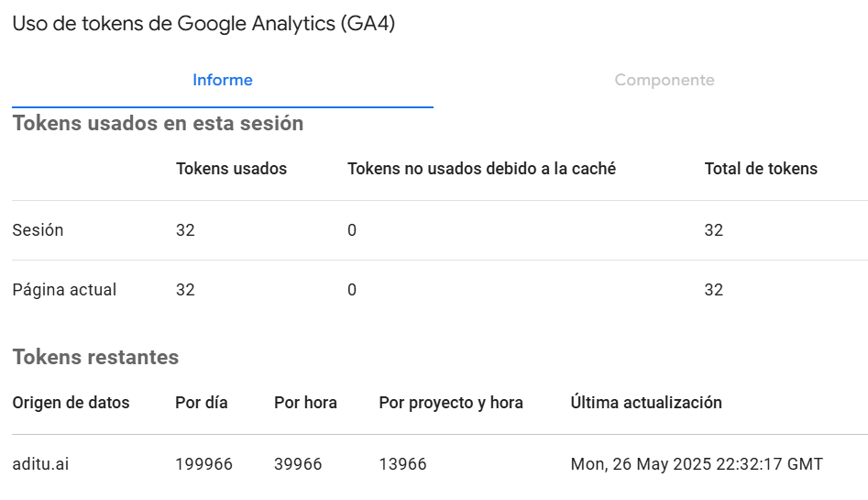Click the 199966 daily tokens value

coord(203,464)
